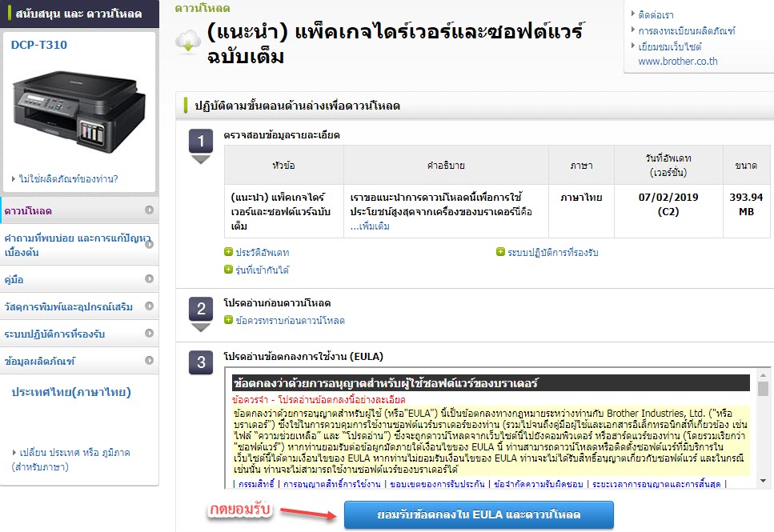This screenshot has height=532, width=774.
Task: Click the EULA box scrollbar thumb
Action: point(763,389)
